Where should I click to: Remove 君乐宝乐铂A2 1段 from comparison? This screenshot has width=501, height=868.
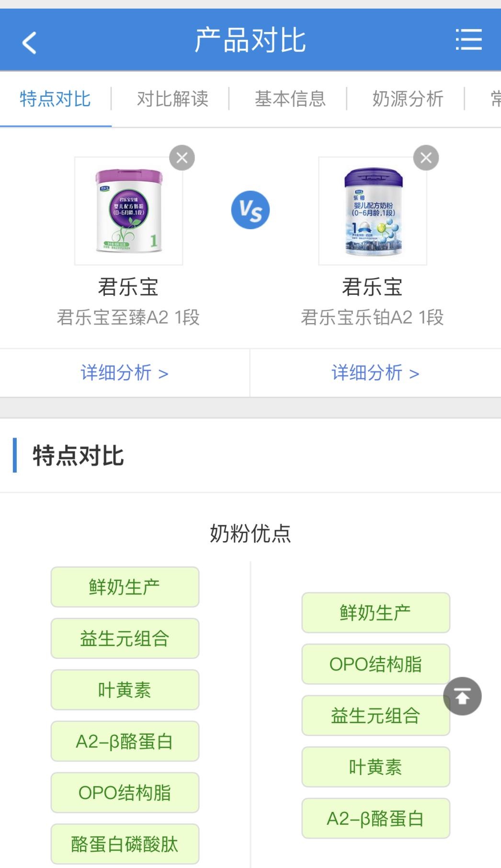click(x=426, y=158)
